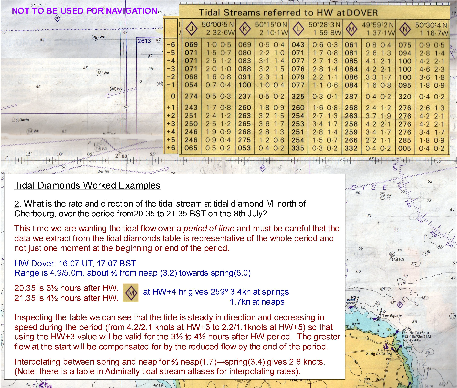The image size is (457, 388).
Task: Click direction cell '325' in diamond L column
Action: click(x=298, y=96)
